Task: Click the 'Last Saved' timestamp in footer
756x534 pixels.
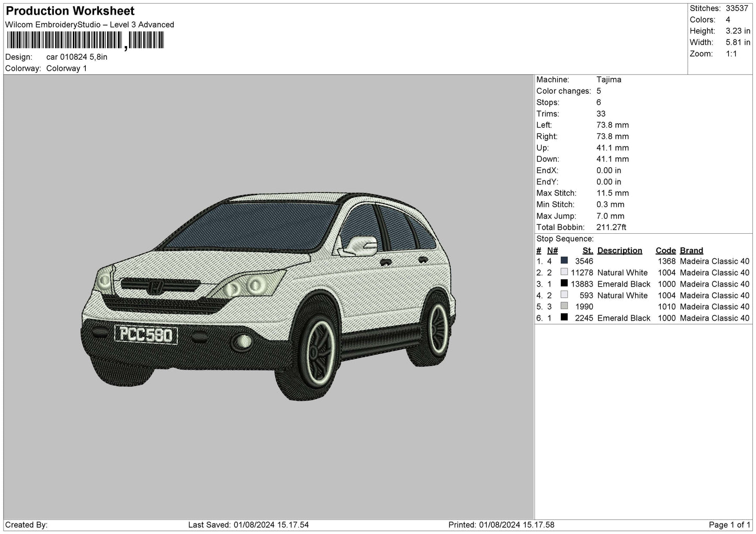Action: (249, 525)
